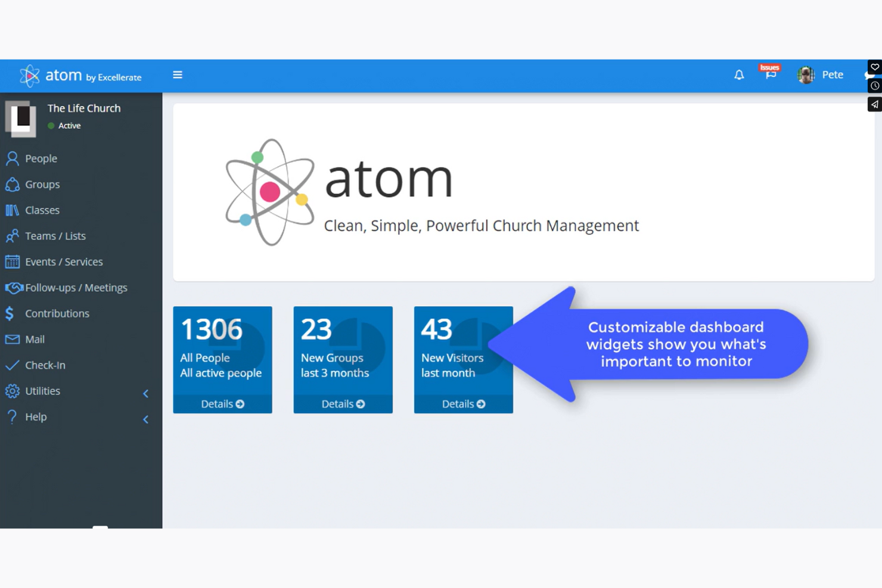Click the user name "Pete"
The height and width of the screenshot is (588, 882).
tap(833, 75)
